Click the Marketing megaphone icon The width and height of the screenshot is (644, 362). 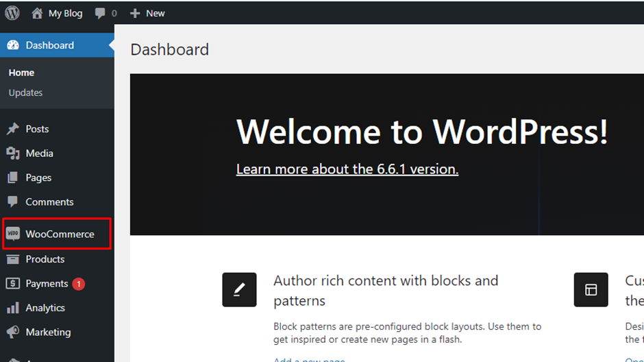click(x=13, y=332)
